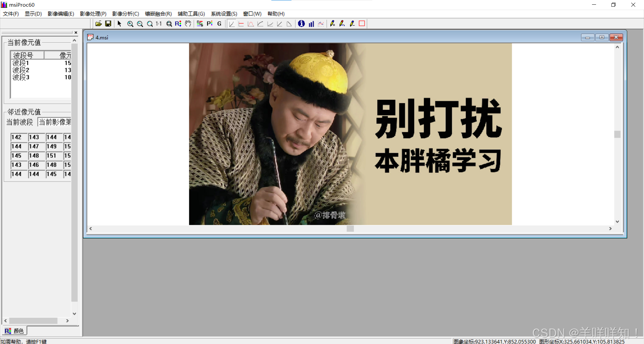
Task: Click image window vertical scrollbar thumb
Action: click(617, 134)
